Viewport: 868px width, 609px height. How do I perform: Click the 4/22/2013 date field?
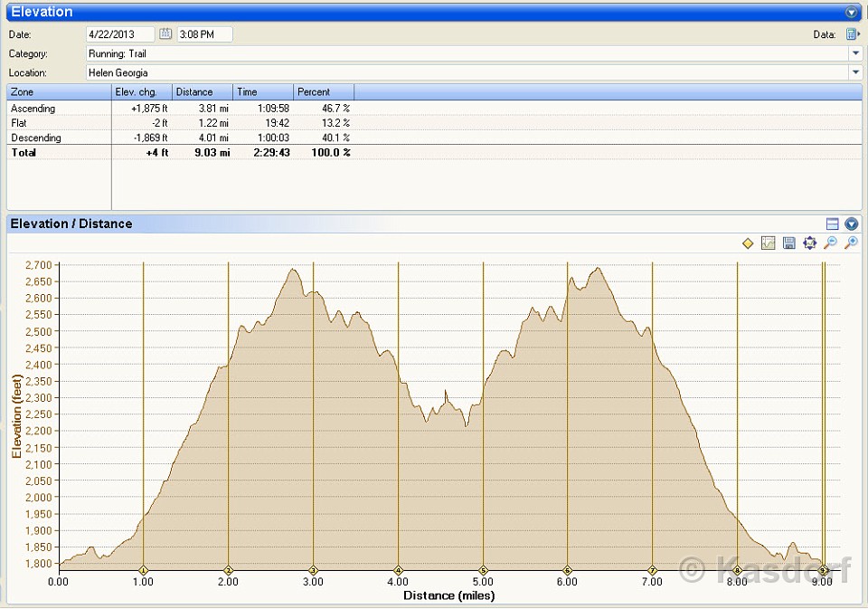pyautogui.click(x=120, y=34)
